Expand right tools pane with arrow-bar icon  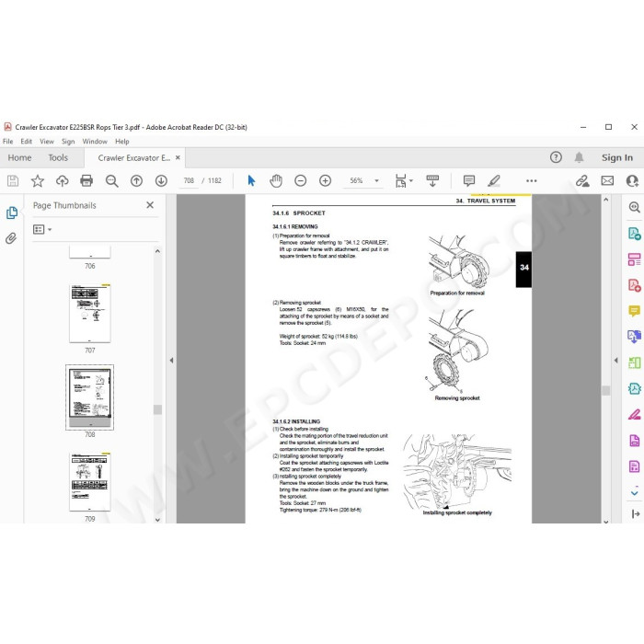pos(635,513)
